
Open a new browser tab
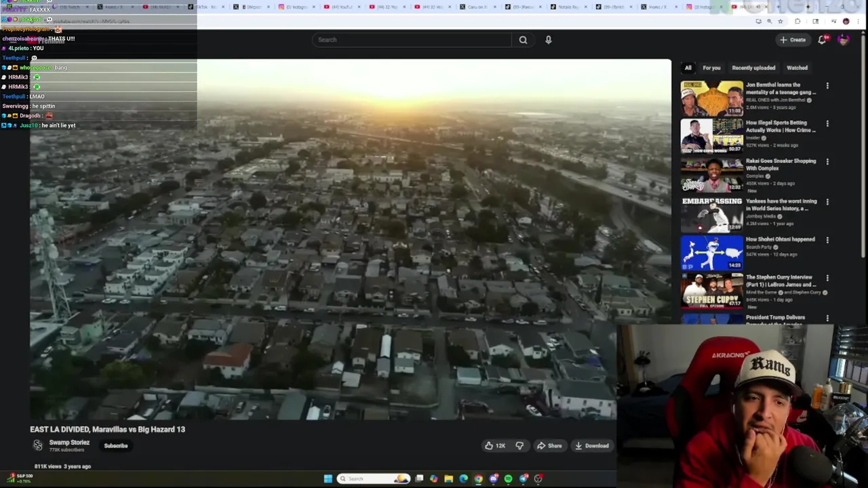778,7
